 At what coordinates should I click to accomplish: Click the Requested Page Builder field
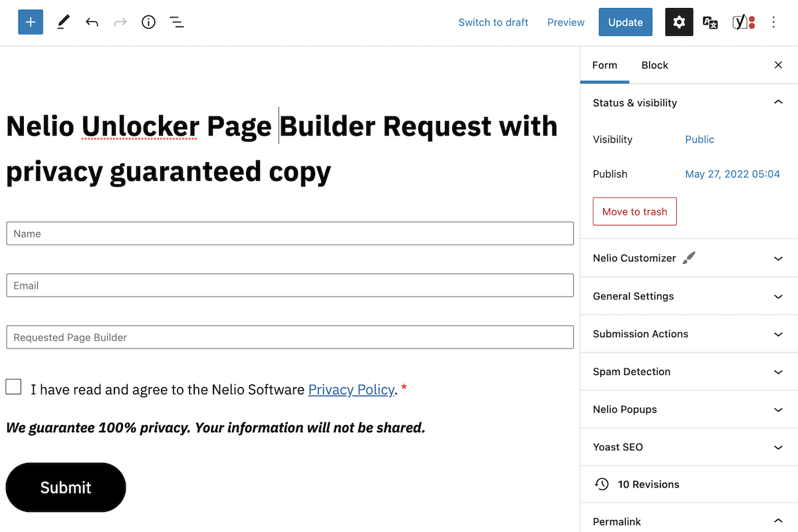(290, 337)
